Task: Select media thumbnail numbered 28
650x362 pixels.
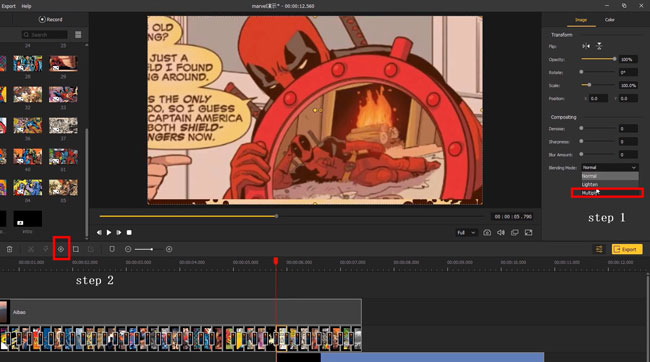Action: pos(27,64)
